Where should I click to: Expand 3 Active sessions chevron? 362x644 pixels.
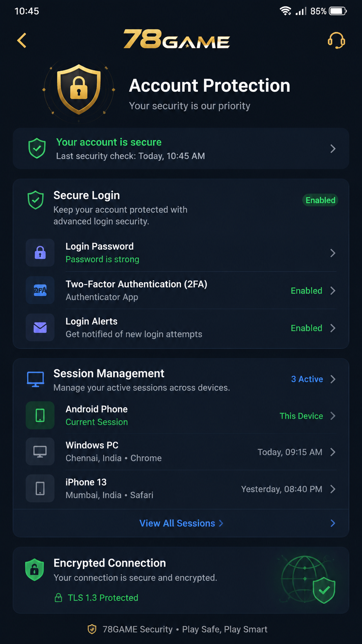click(333, 379)
